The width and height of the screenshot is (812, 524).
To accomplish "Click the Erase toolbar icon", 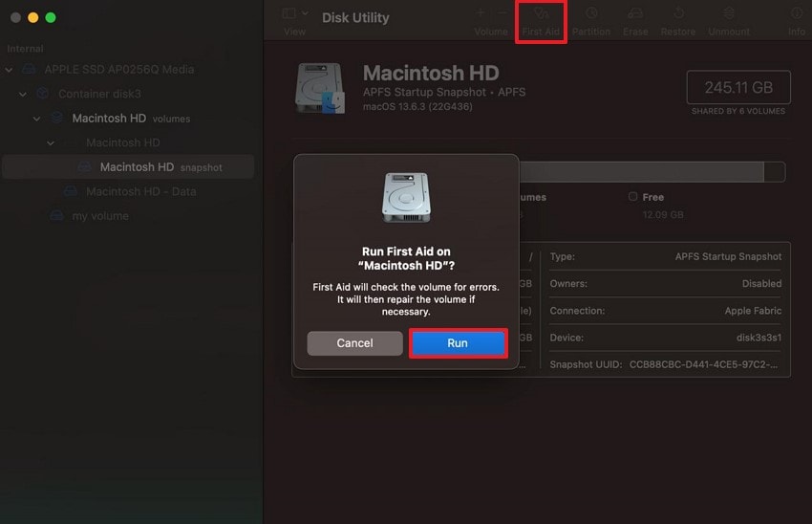I will 635,13.
